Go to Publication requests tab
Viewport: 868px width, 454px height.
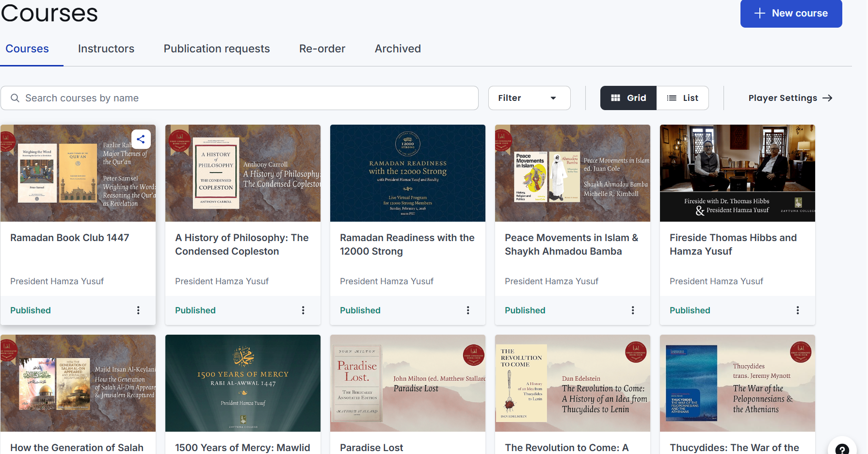(x=217, y=49)
